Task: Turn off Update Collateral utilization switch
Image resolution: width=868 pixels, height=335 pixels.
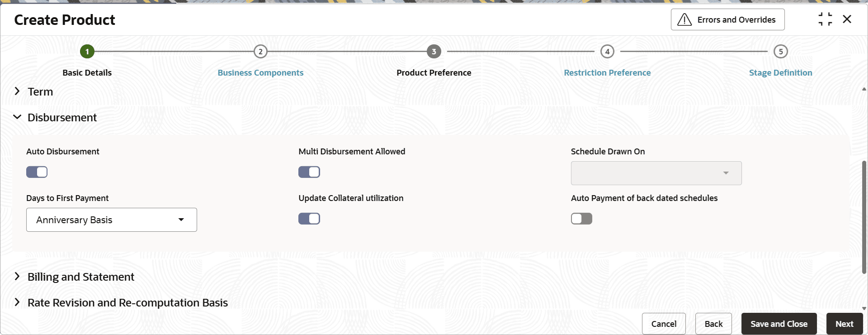Action: pos(309,219)
